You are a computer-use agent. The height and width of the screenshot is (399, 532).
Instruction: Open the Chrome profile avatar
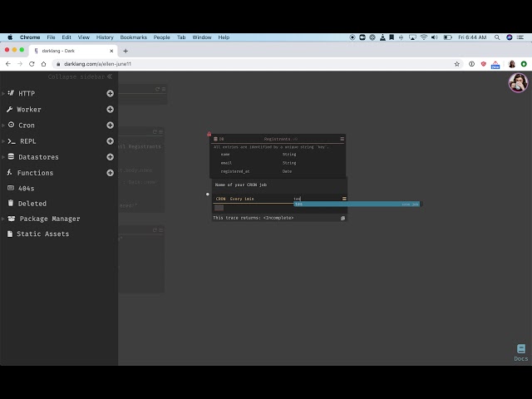512,64
